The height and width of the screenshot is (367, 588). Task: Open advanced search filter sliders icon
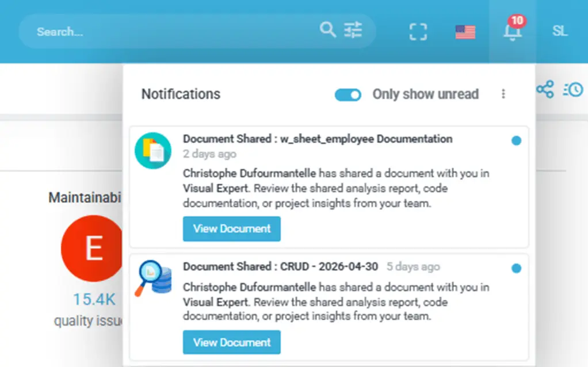point(353,30)
